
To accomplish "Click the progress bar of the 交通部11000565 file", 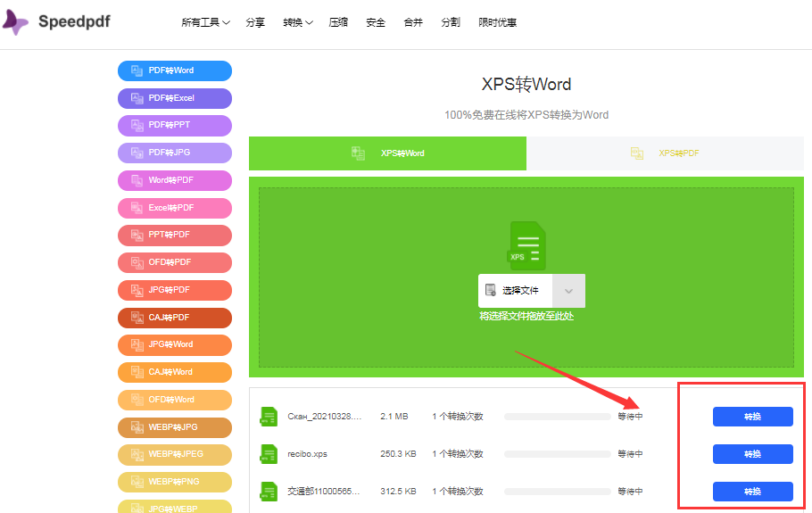I will (x=558, y=492).
